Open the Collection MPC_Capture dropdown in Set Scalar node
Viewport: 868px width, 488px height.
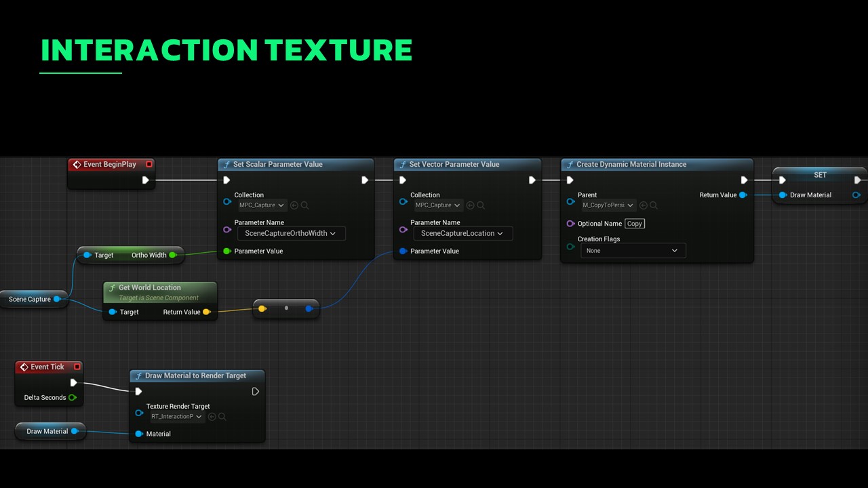(x=260, y=205)
